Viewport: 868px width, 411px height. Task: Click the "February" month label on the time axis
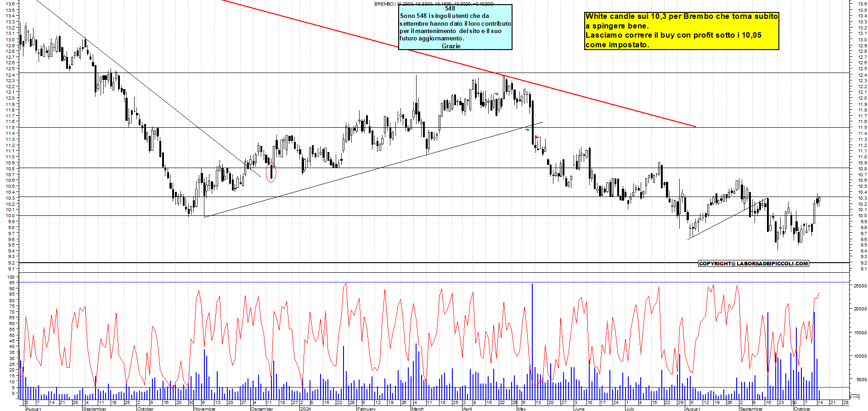click(366, 409)
